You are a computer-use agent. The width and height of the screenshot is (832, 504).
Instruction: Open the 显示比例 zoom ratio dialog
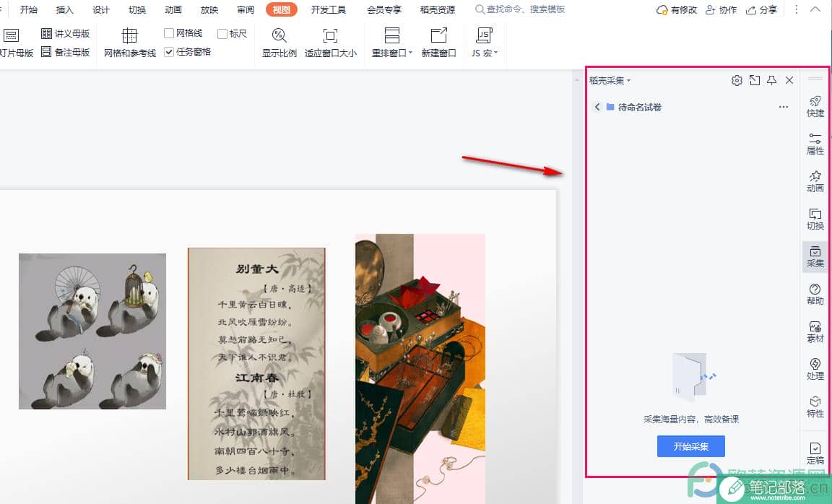point(279,43)
